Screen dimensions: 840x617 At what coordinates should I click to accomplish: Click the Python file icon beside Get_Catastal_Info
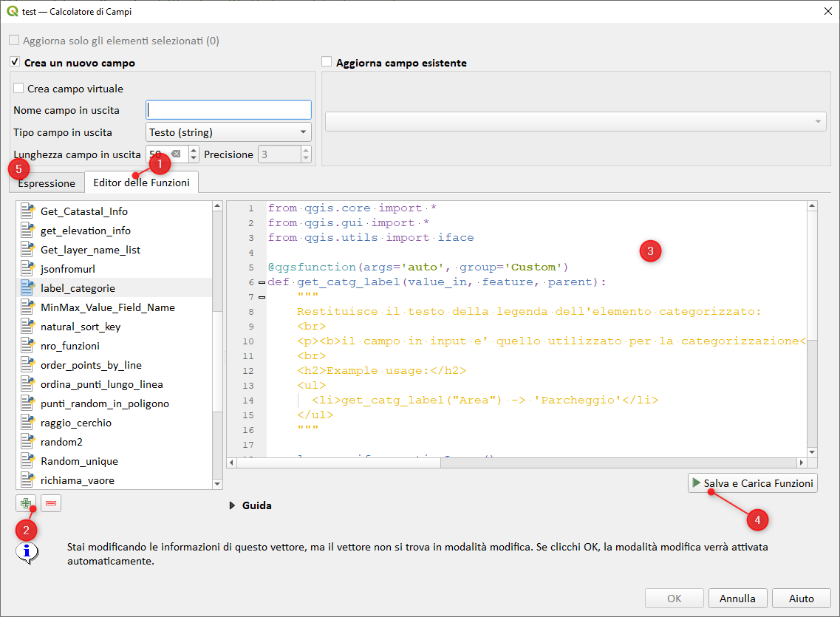28,211
